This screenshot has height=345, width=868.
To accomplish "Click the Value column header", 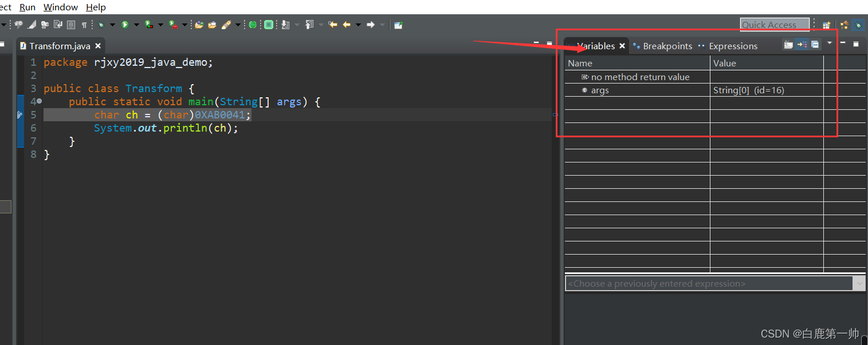I will pyautogui.click(x=767, y=63).
